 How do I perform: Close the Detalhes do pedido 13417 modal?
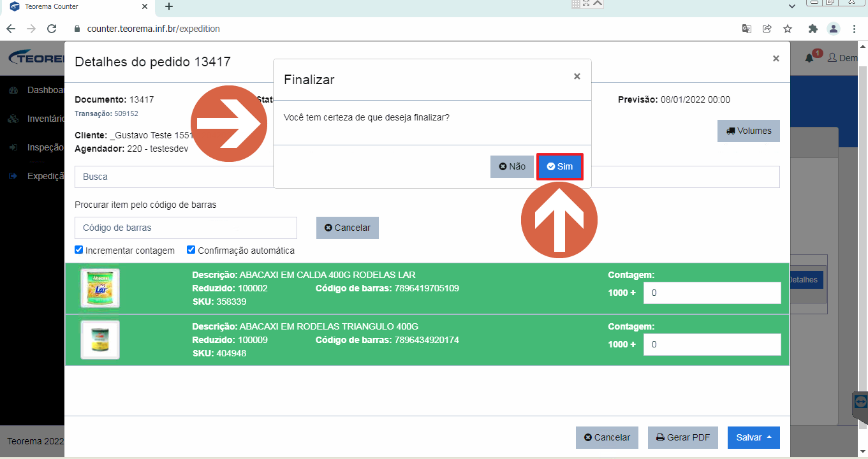point(776,59)
